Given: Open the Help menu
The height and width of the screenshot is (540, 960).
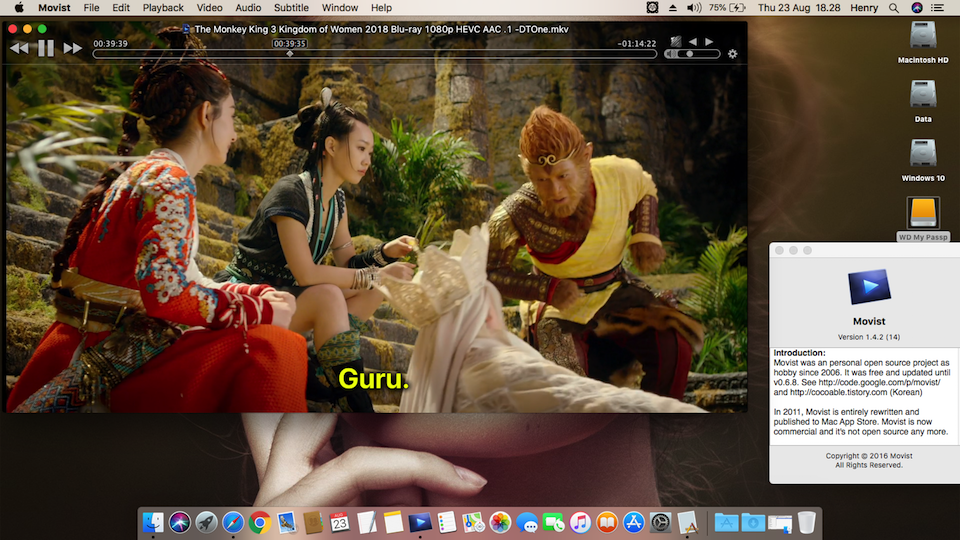Looking at the screenshot, I should point(381,8).
